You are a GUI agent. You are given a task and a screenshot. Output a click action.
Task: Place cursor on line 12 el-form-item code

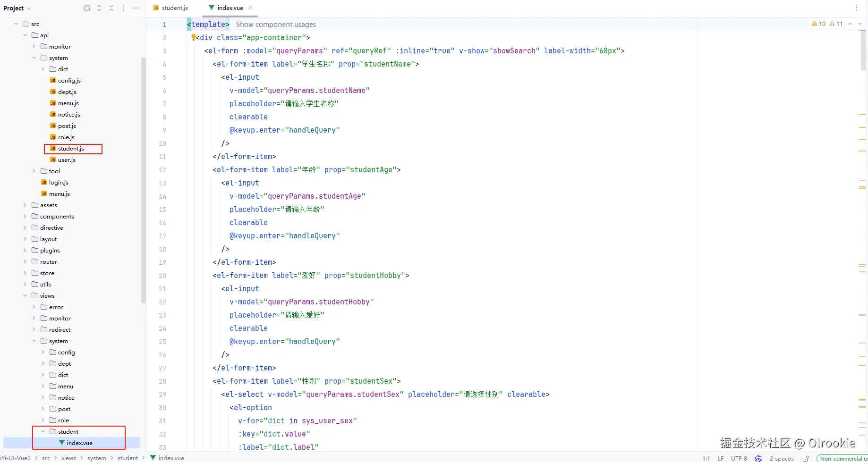coord(306,169)
